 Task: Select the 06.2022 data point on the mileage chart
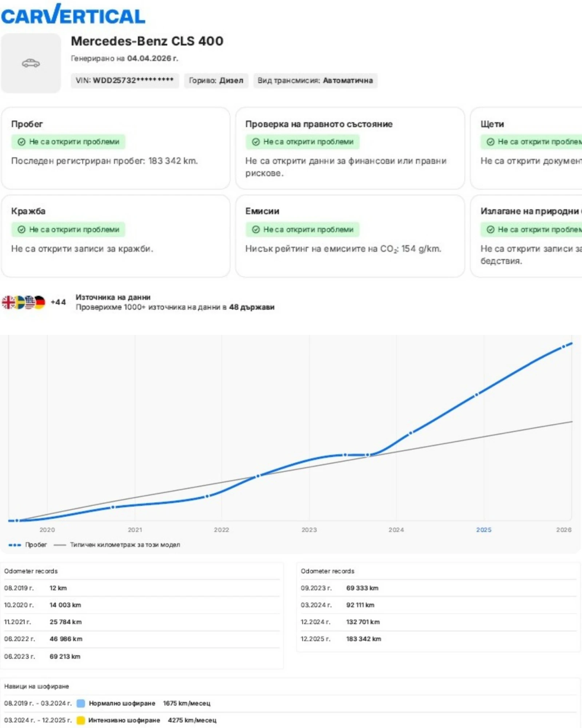(258, 476)
